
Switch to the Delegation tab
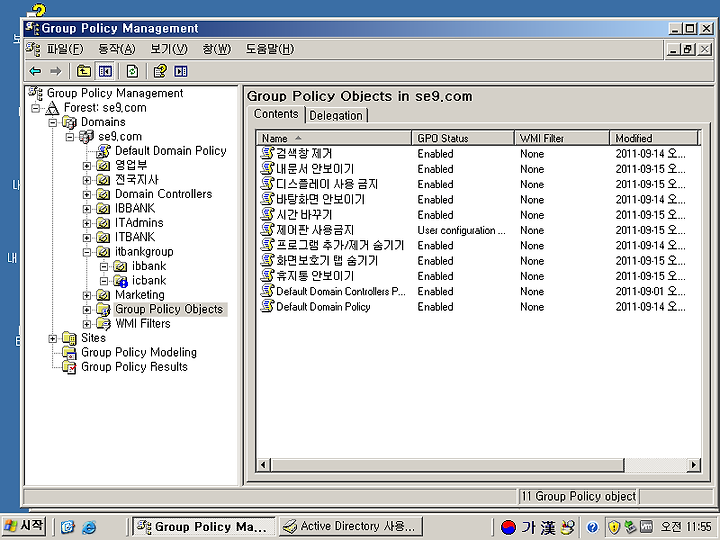(x=336, y=115)
